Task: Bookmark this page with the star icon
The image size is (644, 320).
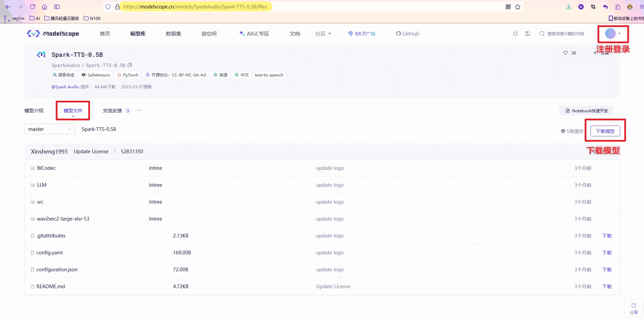Action: (518, 7)
